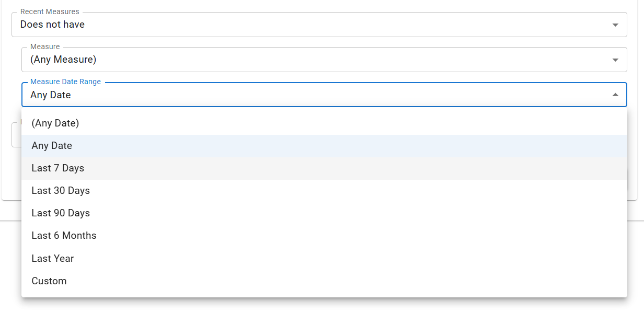
Task: Click the partially hidden field behind the list
Action: click(16, 135)
